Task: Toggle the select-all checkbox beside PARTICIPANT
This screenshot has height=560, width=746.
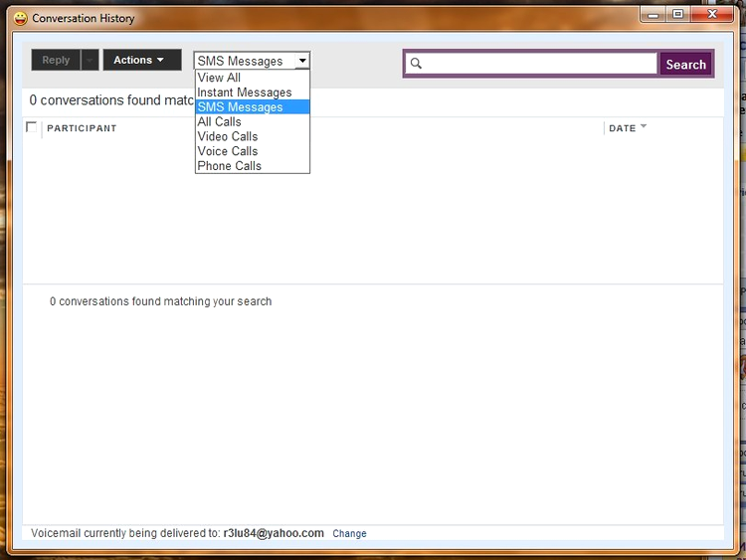Action: click(32, 127)
